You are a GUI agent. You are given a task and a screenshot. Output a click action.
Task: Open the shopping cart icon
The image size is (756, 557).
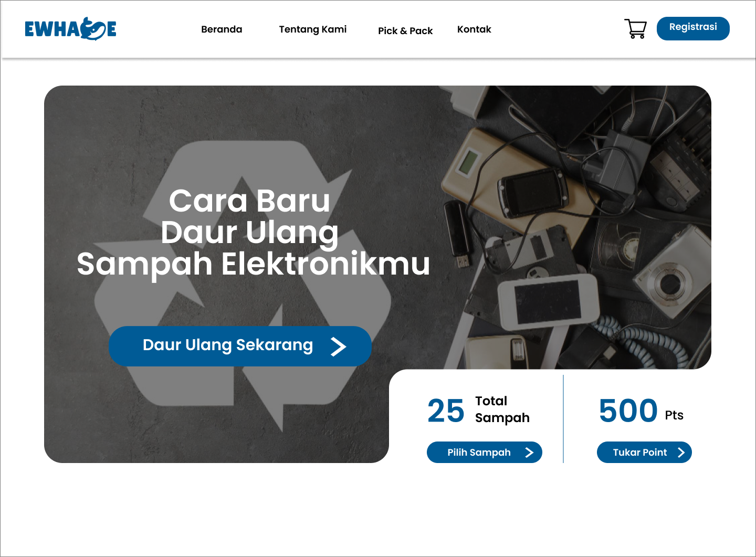point(635,29)
